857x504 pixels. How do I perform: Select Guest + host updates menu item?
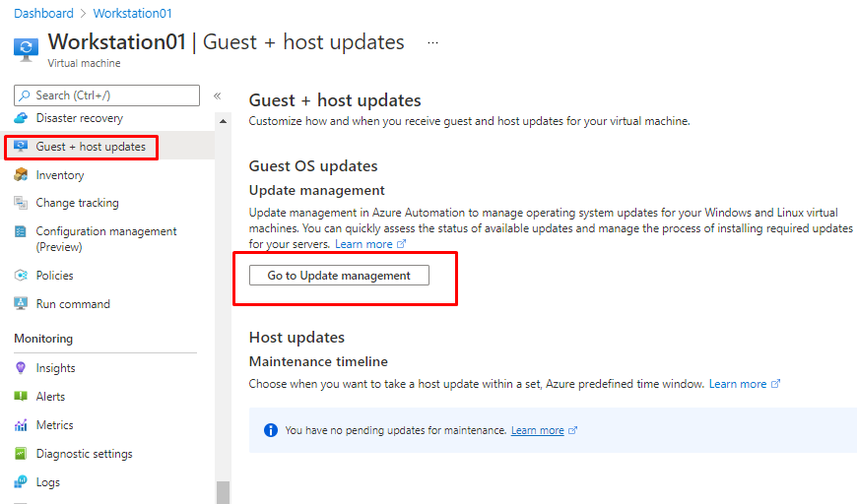pos(91,147)
